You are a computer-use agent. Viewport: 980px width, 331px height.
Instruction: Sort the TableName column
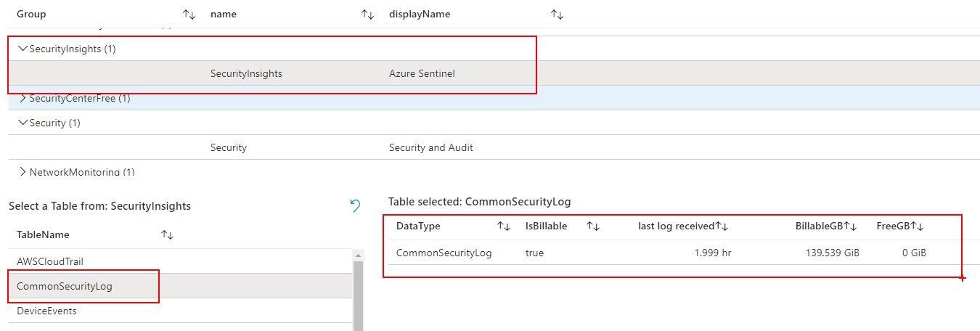click(167, 235)
